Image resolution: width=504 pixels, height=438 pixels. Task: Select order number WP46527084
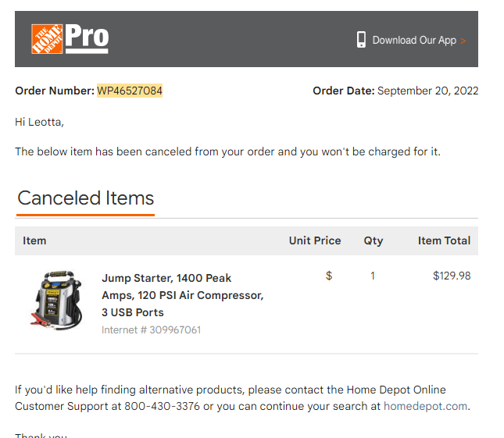point(130,91)
